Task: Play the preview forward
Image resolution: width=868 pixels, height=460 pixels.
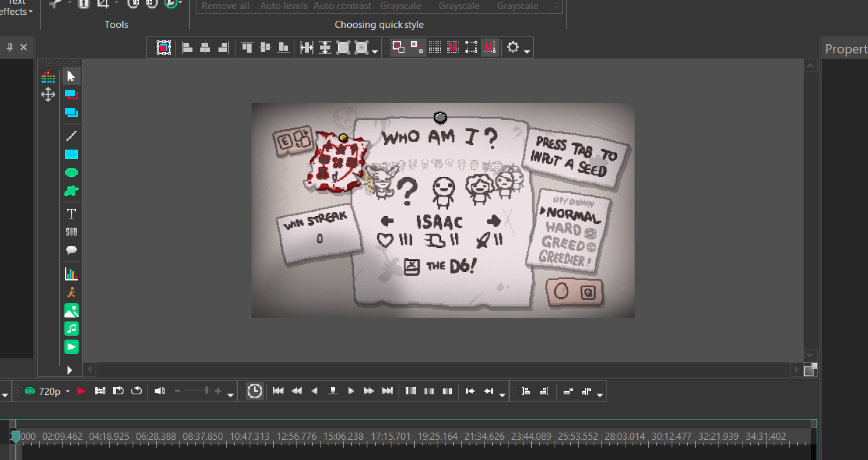Action: coord(351,391)
